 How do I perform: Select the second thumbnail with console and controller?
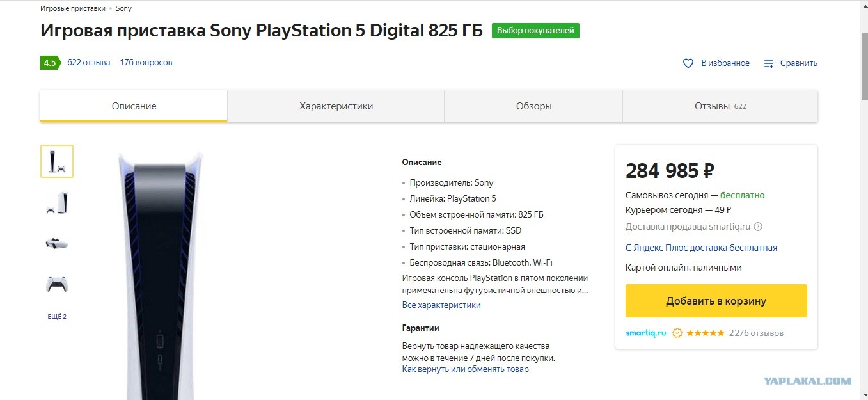coord(57,202)
